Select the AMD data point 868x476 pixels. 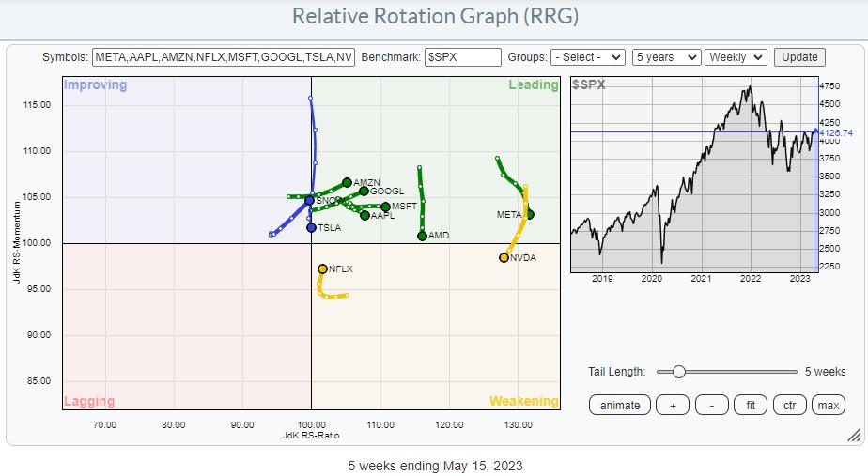[x=423, y=236]
